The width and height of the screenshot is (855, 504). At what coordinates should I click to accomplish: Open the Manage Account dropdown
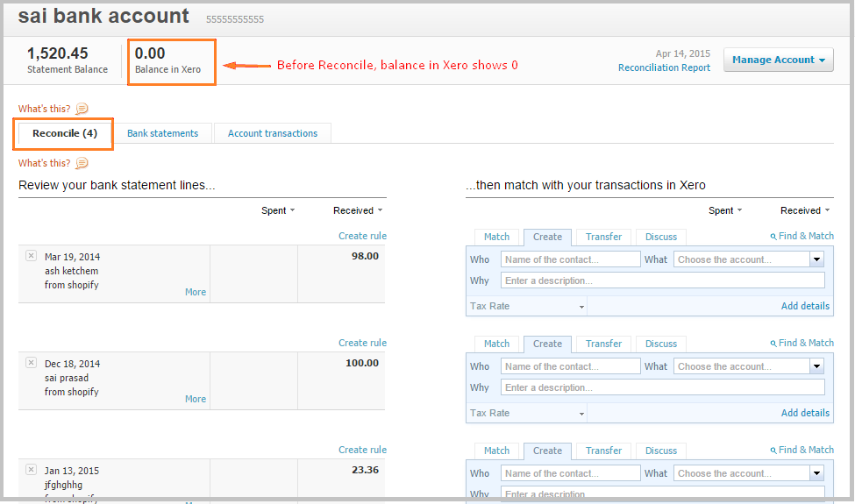coord(778,60)
